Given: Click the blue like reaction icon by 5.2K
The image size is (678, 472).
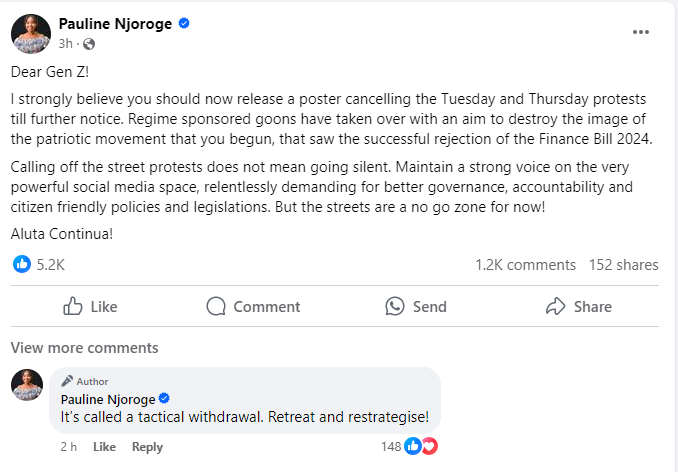Looking at the screenshot, I should coord(21,265).
